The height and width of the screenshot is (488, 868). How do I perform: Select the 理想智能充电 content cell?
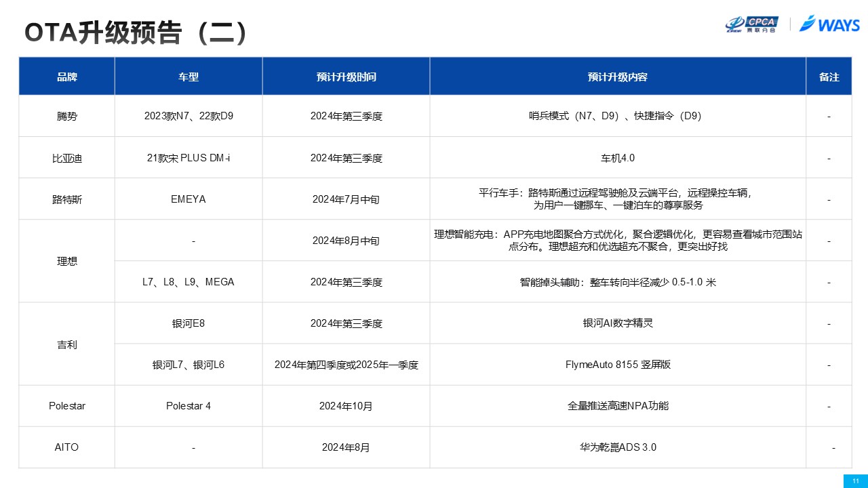[618, 241]
